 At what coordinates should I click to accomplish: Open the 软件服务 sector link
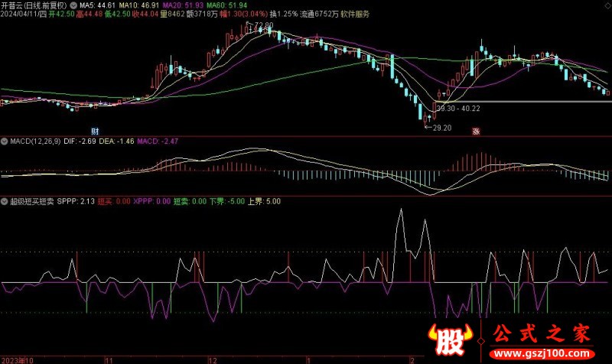click(x=355, y=14)
